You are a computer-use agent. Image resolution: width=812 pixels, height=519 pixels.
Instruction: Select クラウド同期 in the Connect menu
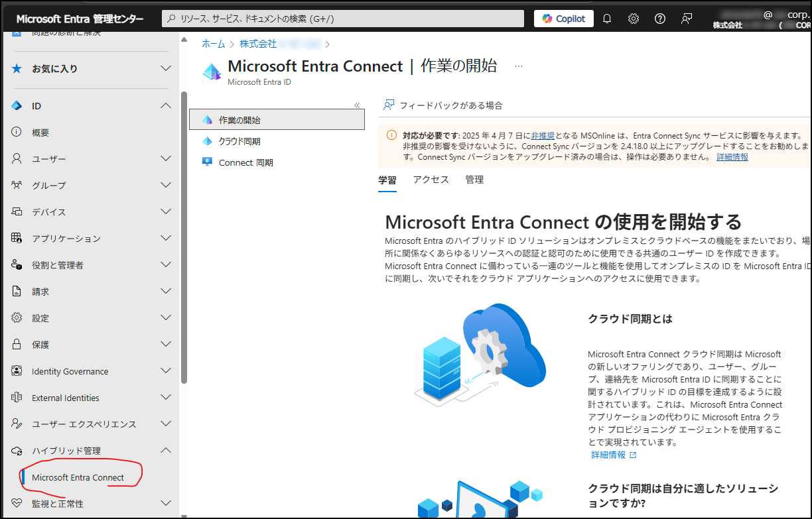pos(238,141)
